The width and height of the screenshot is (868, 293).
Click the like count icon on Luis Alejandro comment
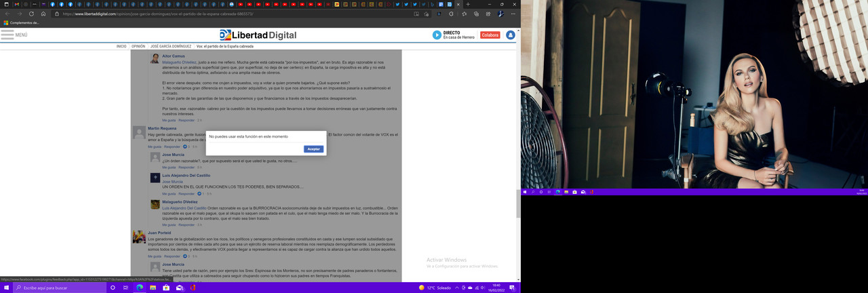(x=200, y=194)
